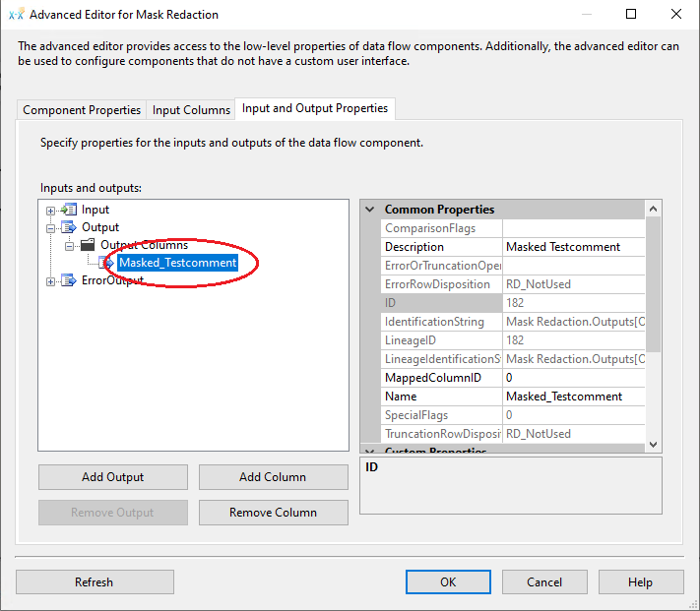The image size is (700, 611).
Task: Click the ErrorOutput node icon
Action: (x=69, y=280)
